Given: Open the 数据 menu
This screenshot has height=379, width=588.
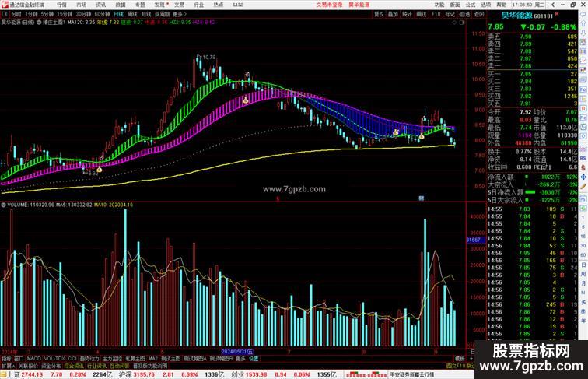Looking at the screenshot, I should coord(121,5).
